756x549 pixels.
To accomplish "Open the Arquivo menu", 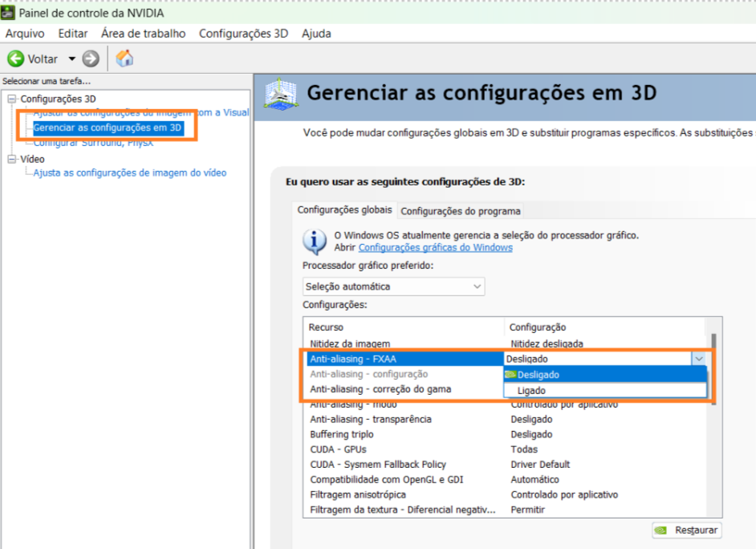I will pyautogui.click(x=25, y=34).
